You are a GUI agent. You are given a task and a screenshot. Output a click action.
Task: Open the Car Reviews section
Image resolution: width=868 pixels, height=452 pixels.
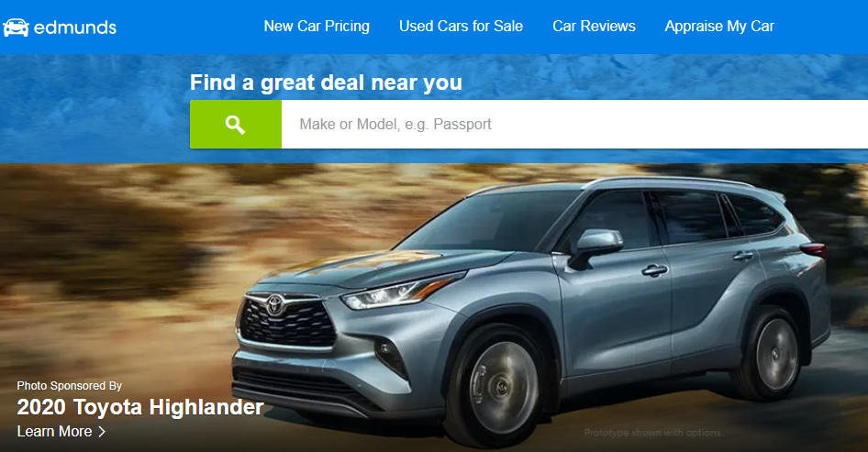pyautogui.click(x=594, y=26)
